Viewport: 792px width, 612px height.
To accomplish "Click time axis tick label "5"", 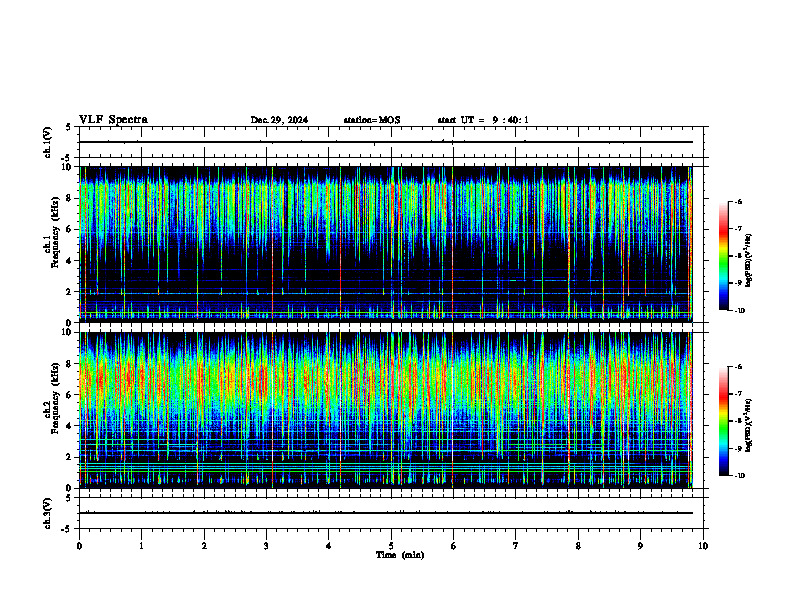I will pos(391,546).
